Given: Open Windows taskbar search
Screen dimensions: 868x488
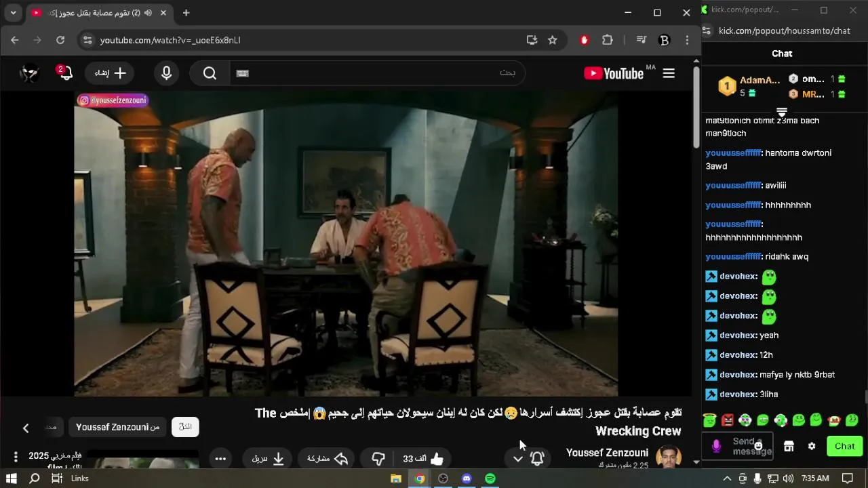Looking at the screenshot, I should 35,479.
